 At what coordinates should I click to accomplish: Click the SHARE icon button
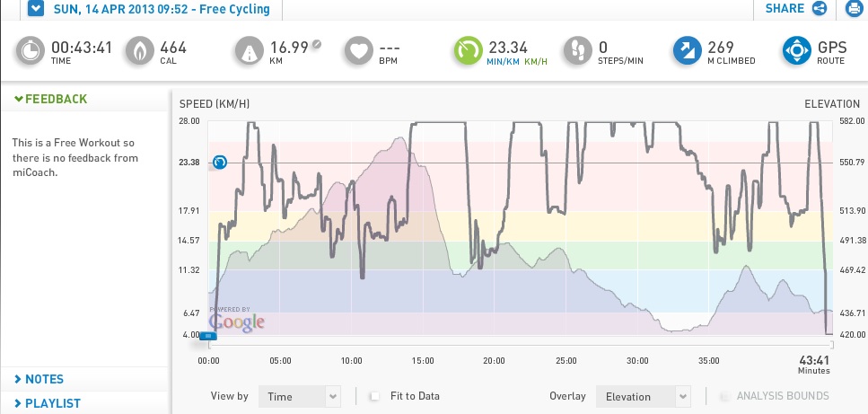click(820, 8)
